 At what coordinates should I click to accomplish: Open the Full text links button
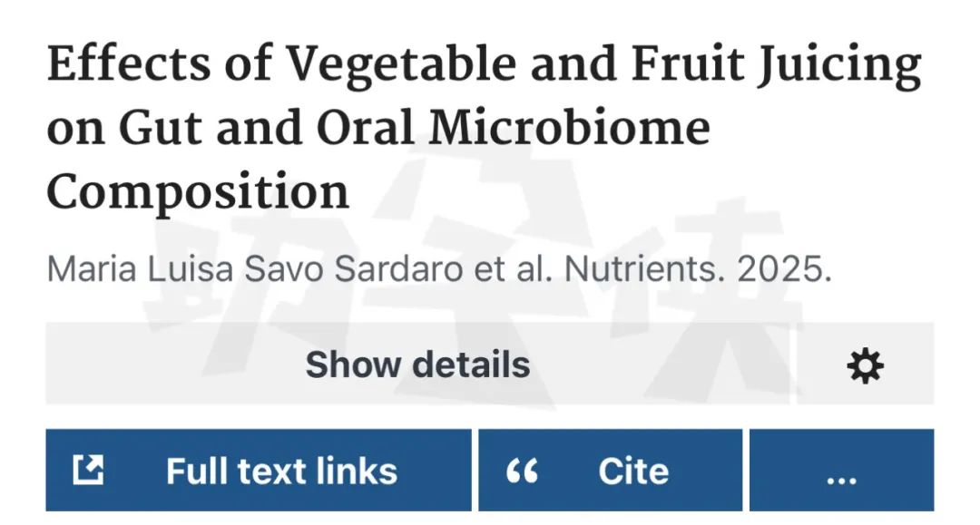(259, 471)
